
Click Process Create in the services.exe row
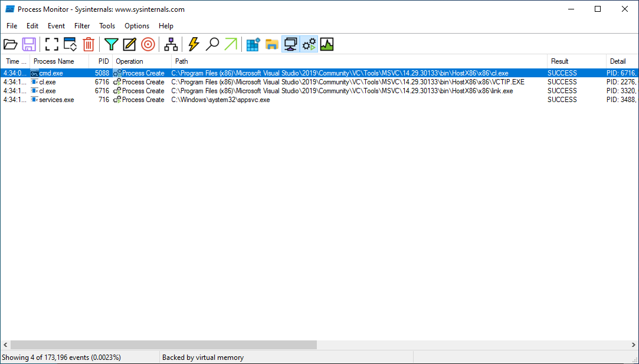click(x=143, y=100)
